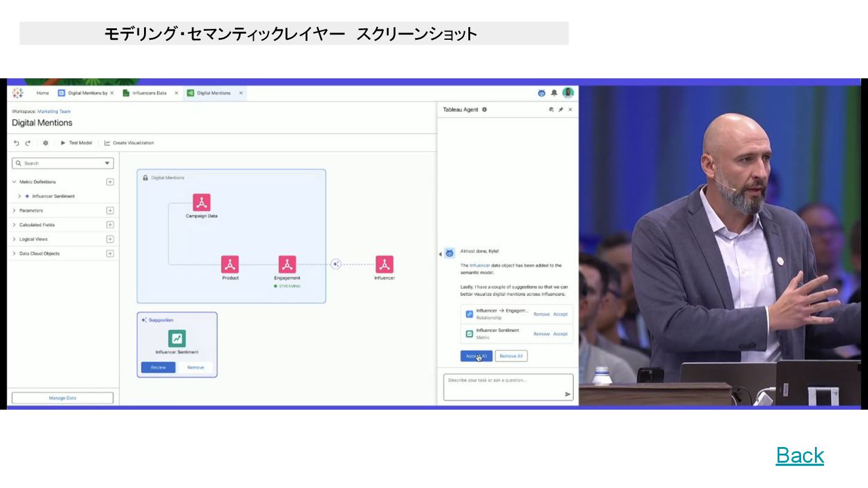The width and height of the screenshot is (868, 488).
Task: Select the Campaign Data object node
Action: click(201, 202)
